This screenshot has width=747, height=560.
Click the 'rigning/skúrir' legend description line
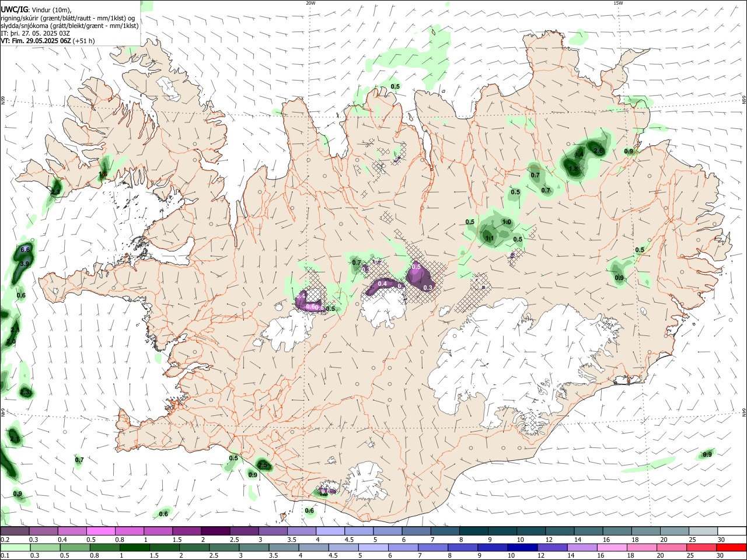tap(68, 18)
